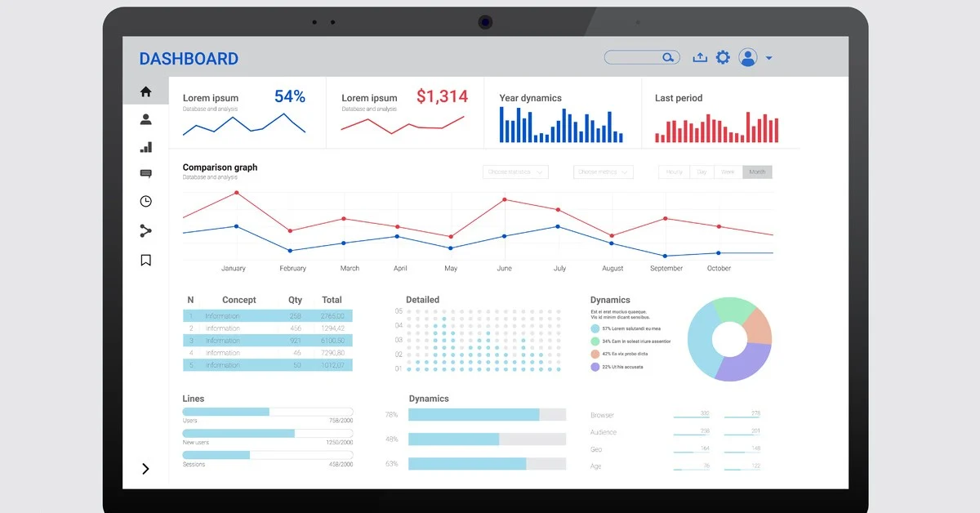Click the upload icon near the search bar
Image resolution: width=980 pixels, height=513 pixels.
click(x=700, y=56)
